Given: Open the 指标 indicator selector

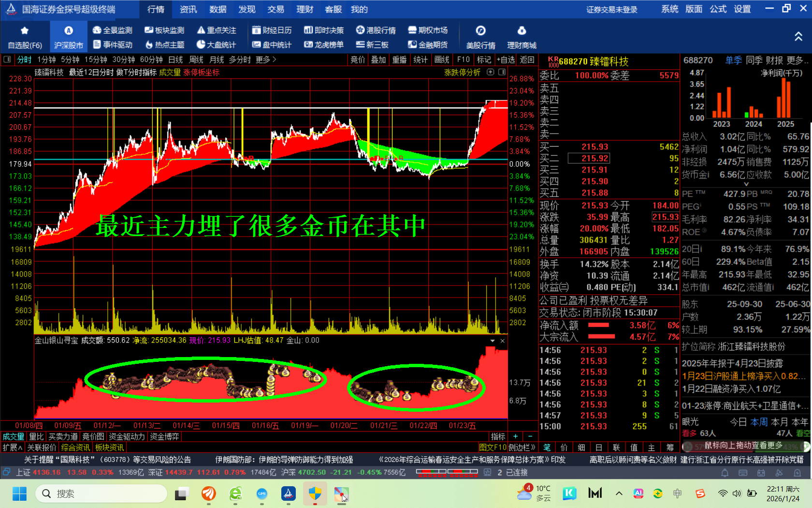Looking at the screenshot, I should coord(498,436).
